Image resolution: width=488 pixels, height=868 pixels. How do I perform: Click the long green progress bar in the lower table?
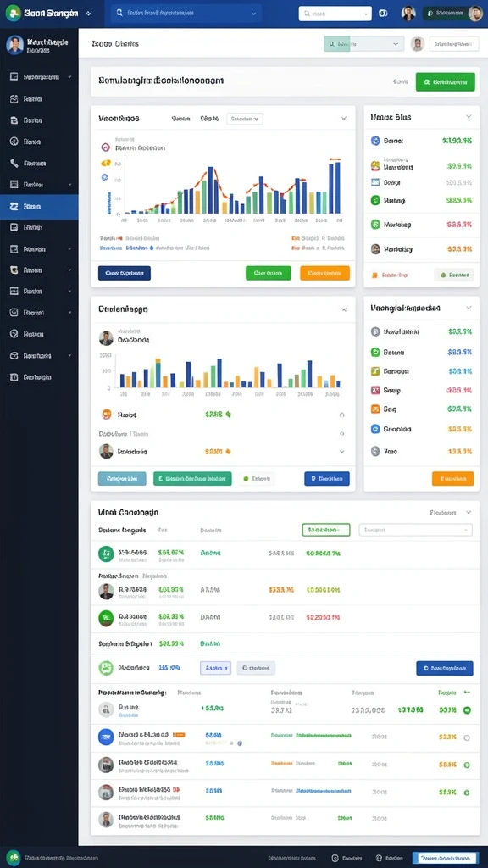(x=324, y=737)
